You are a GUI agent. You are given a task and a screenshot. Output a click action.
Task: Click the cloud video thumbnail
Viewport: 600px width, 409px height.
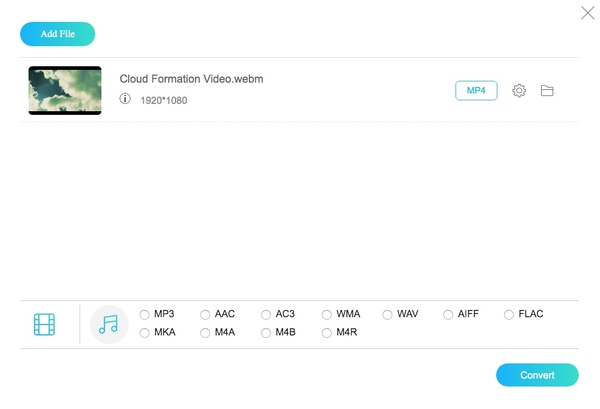coord(64,91)
